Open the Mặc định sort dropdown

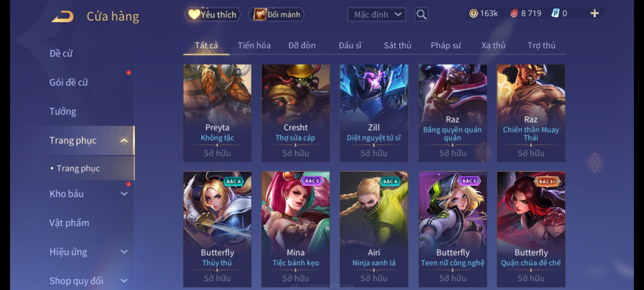[x=376, y=15]
